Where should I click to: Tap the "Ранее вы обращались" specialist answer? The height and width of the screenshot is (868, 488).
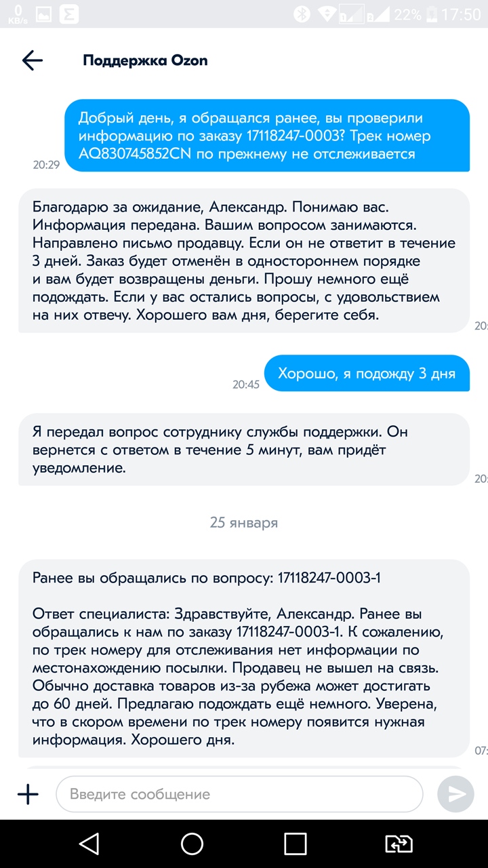[x=244, y=658]
